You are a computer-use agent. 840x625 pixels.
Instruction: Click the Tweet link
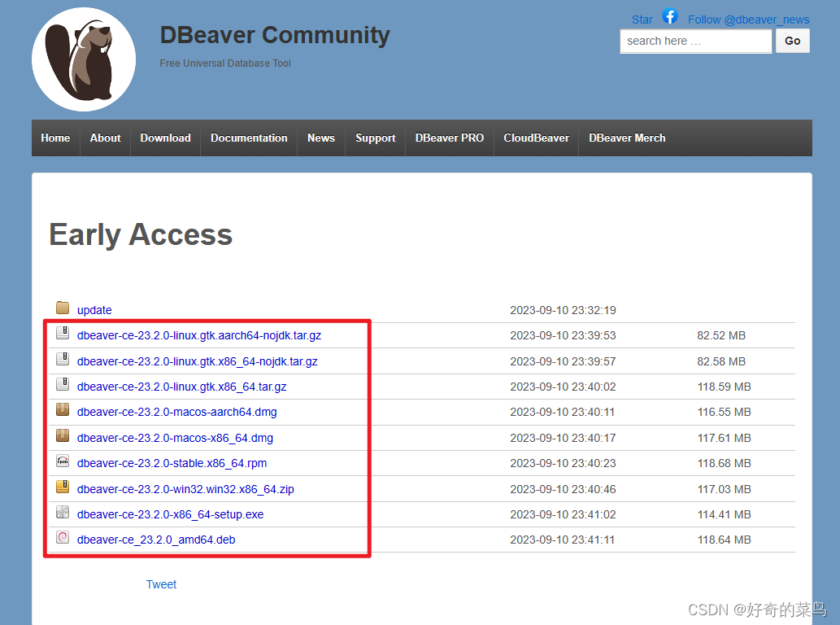pos(161,584)
